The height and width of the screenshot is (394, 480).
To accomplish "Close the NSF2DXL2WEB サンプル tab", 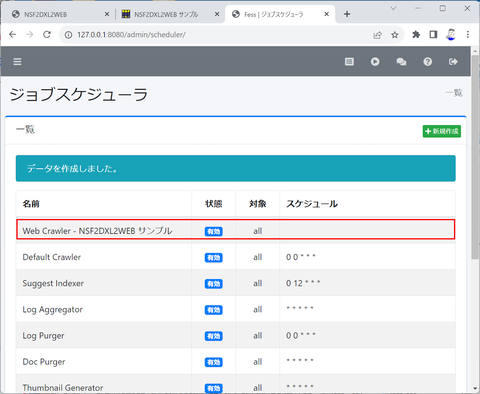I will coord(217,14).
